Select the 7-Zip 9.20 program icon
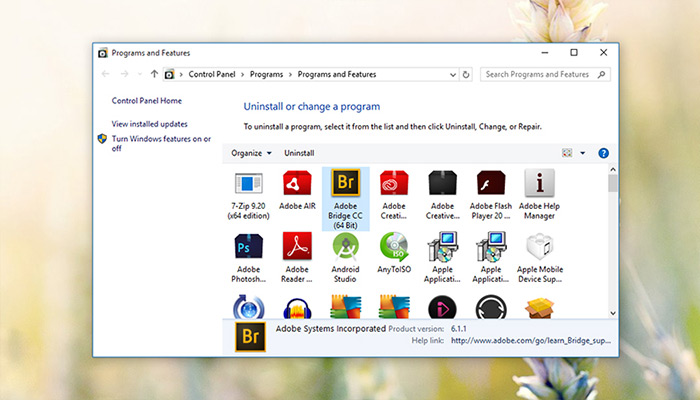 click(249, 183)
